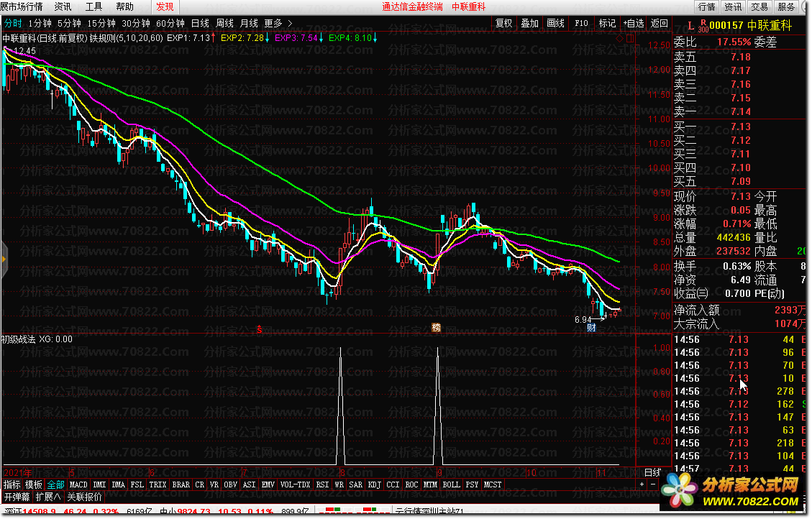Toggle 叠加 overlay mode
The width and height of the screenshot is (812, 519).
(529, 23)
